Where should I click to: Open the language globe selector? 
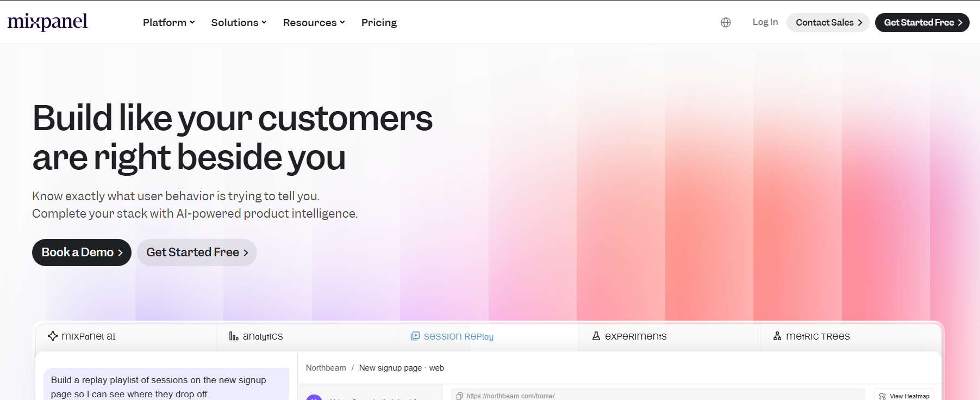tap(726, 22)
